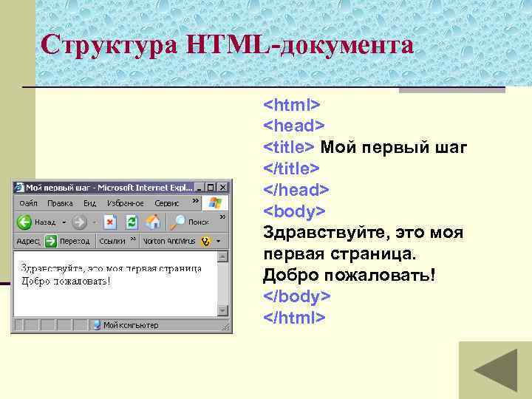This screenshot has width=532, height=399.
Task: Go back with the slide's triangle arrow button
Action: tap(496, 370)
